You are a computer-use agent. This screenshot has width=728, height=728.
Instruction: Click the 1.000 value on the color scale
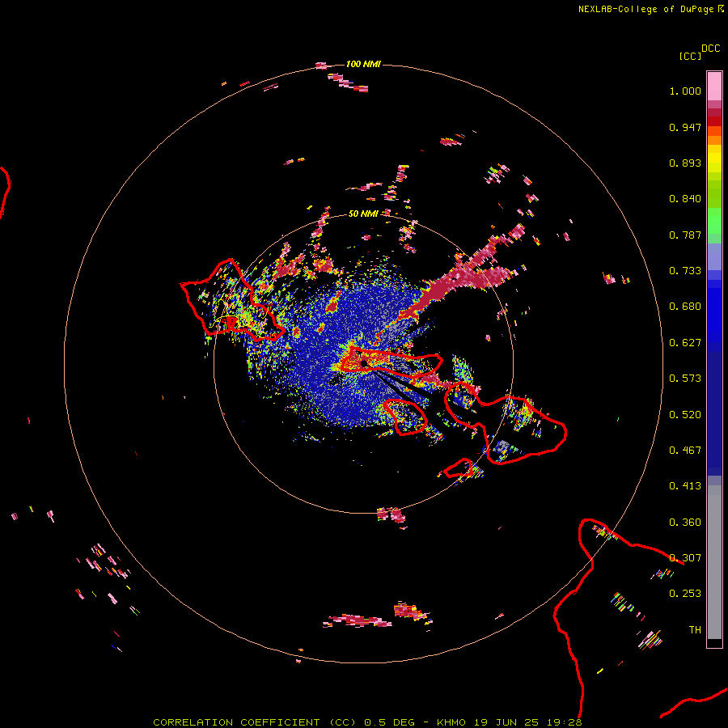(685, 91)
